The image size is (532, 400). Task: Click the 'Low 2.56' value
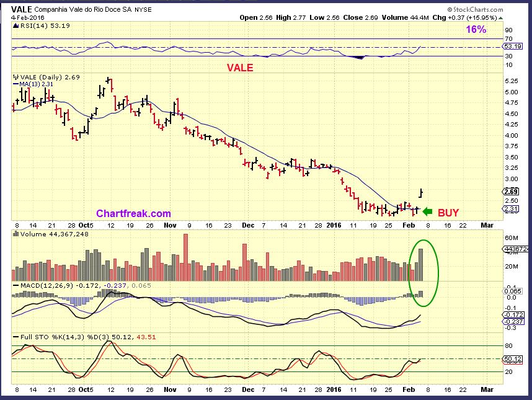tap(324, 17)
